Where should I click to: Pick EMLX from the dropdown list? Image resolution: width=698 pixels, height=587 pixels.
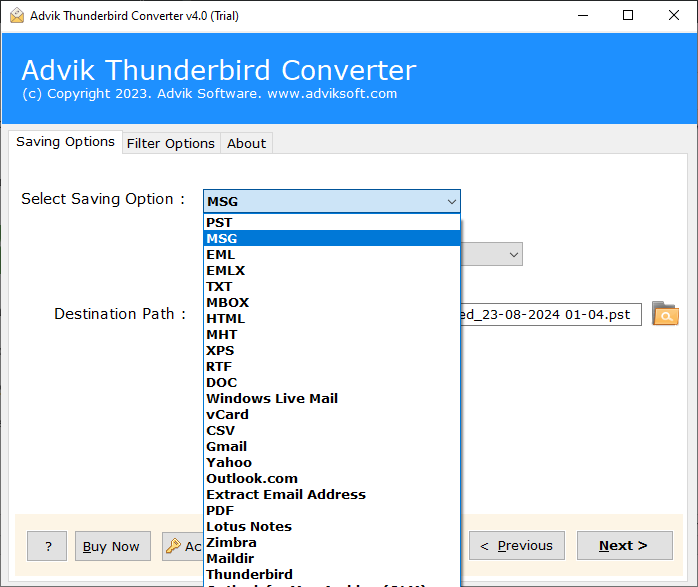click(332, 271)
